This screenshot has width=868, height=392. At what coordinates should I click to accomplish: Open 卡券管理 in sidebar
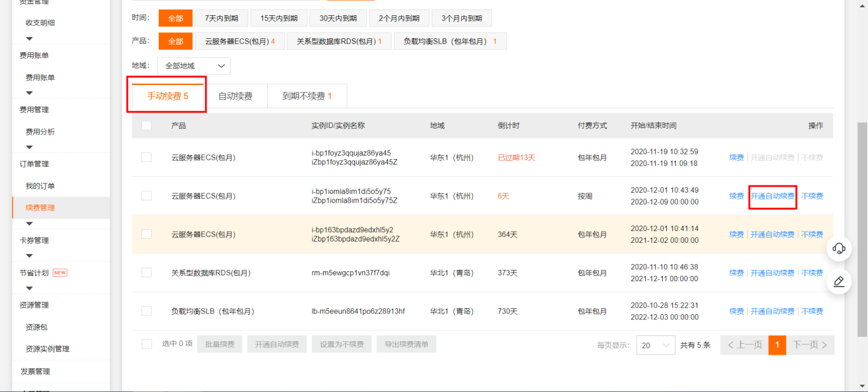point(34,240)
